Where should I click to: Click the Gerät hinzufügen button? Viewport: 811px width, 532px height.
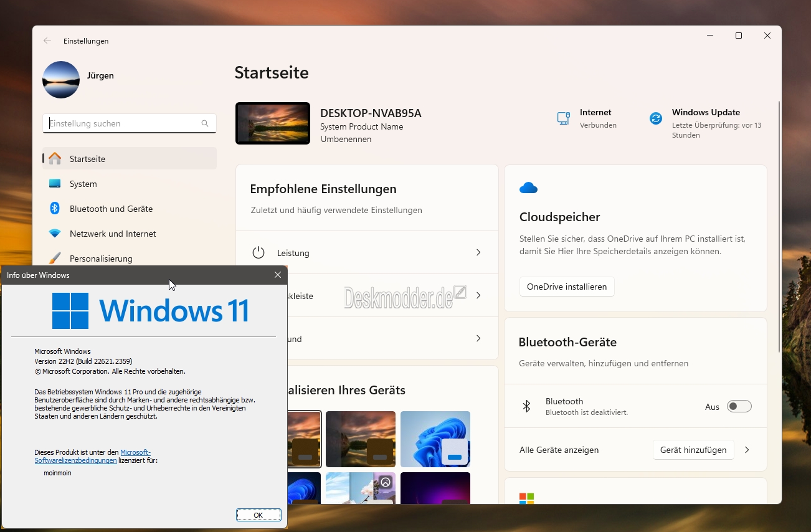tap(693, 449)
